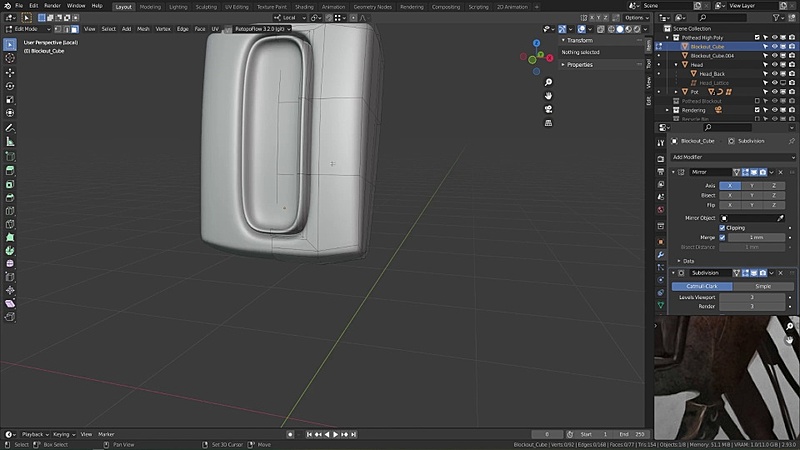The image size is (800, 450).
Task: Open the RetopoFlow 3.2.0 dropdown
Action: [x=263, y=29]
